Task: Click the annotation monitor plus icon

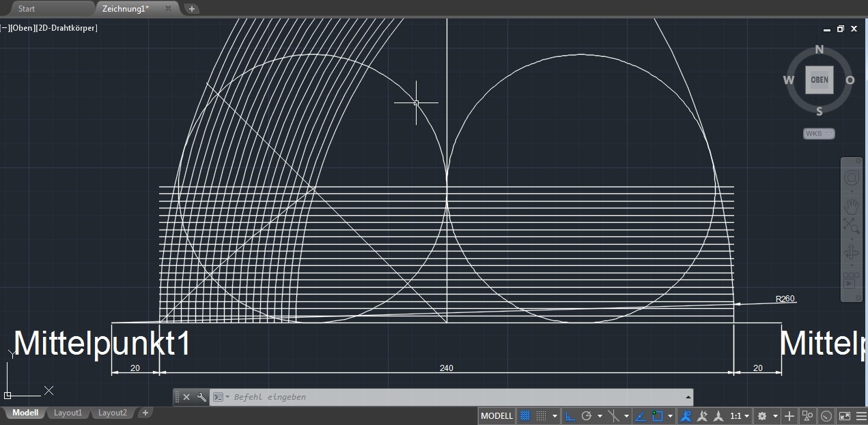Action: 789,415
